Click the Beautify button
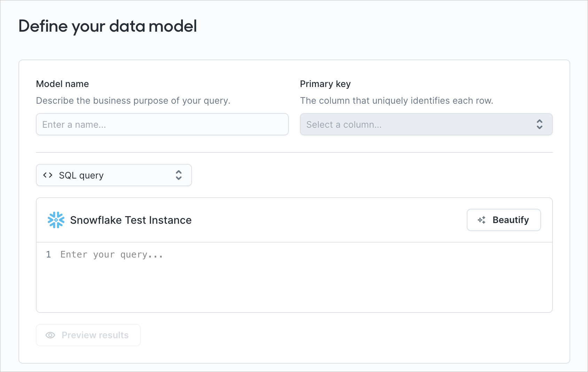 (504, 220)
